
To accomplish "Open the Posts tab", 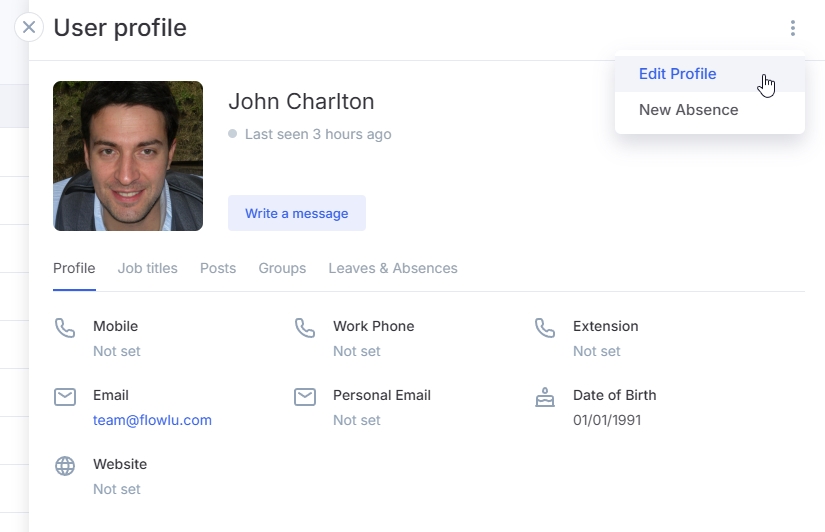I will [218, 268].
